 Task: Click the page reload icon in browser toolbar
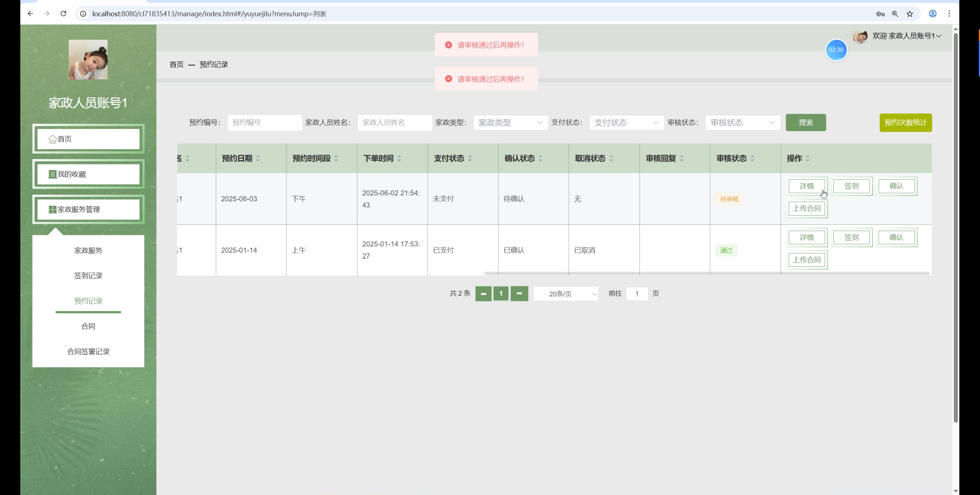coord(64,13)
